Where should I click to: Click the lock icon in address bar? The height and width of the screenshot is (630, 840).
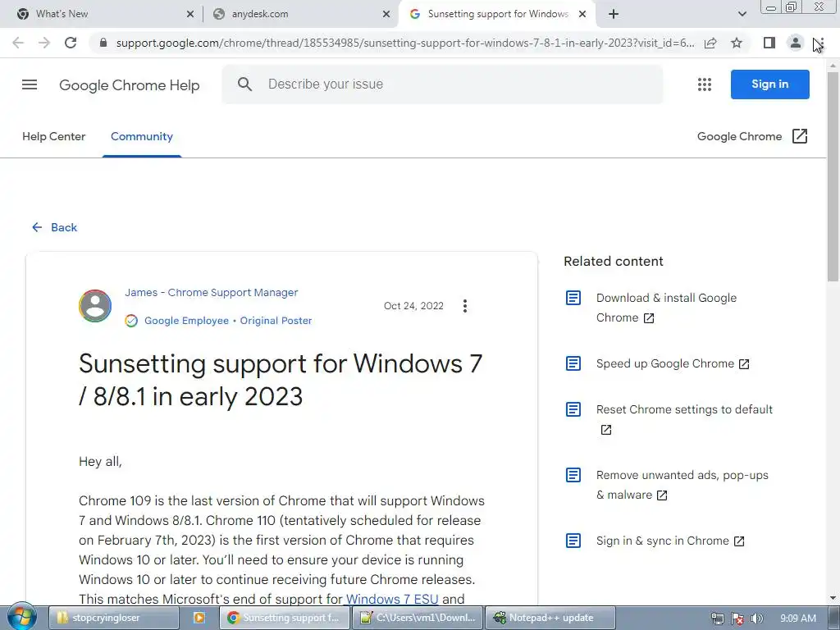pos(103,43)
